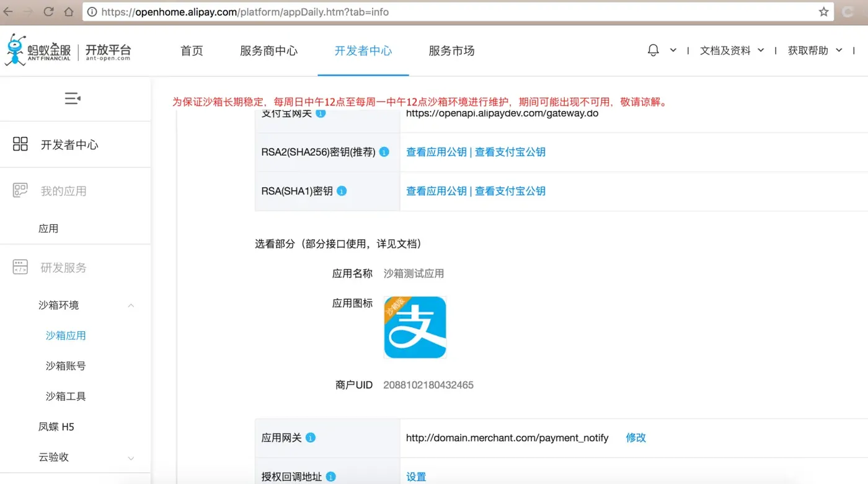
Task: Expand the 云验收 section chevron
Action: tap(131, 458)
